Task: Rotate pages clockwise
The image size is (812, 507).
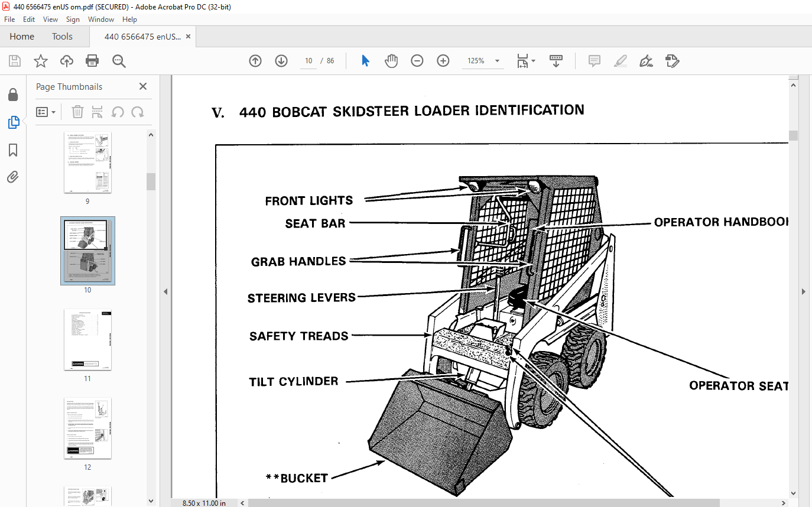Action: [138, 112]
